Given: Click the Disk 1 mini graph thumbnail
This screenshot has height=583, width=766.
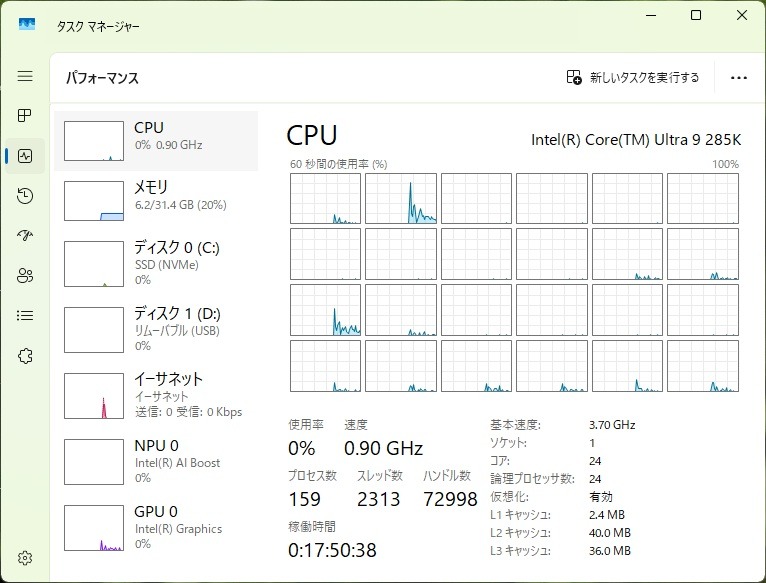Looking at the screenshot, I should tap(94, 330).
